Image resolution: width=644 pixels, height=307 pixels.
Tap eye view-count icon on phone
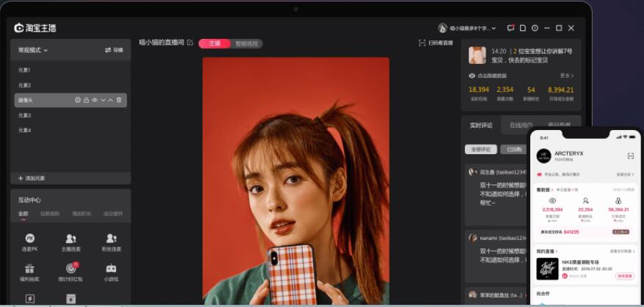click(x=552, y=201)
